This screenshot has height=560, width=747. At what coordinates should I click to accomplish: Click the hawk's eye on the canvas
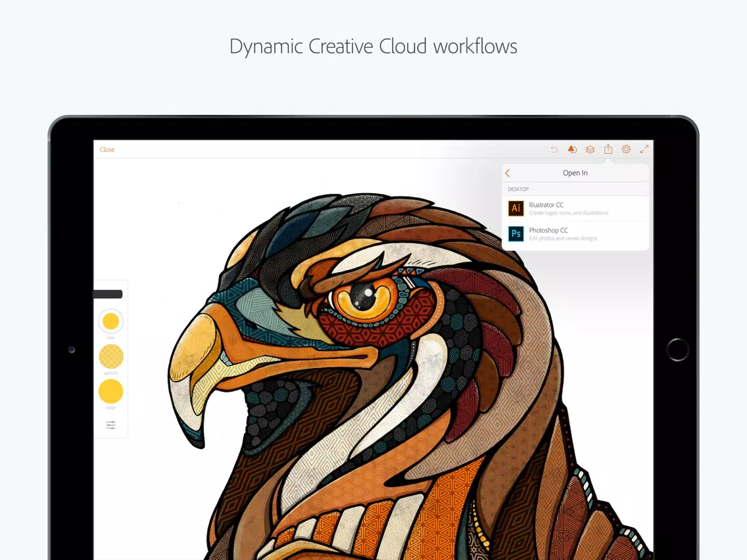click(x=366, y=298)
